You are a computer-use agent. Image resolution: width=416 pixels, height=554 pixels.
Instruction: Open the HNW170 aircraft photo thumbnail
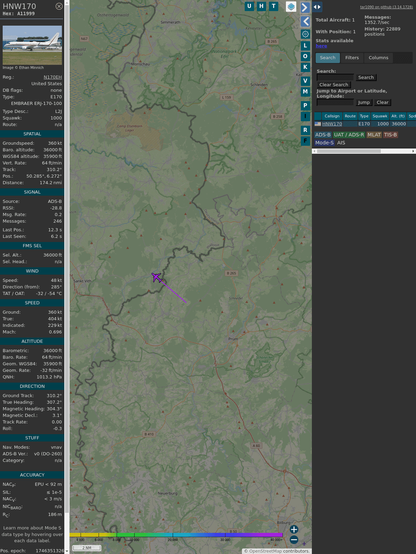tap(32, 45)
